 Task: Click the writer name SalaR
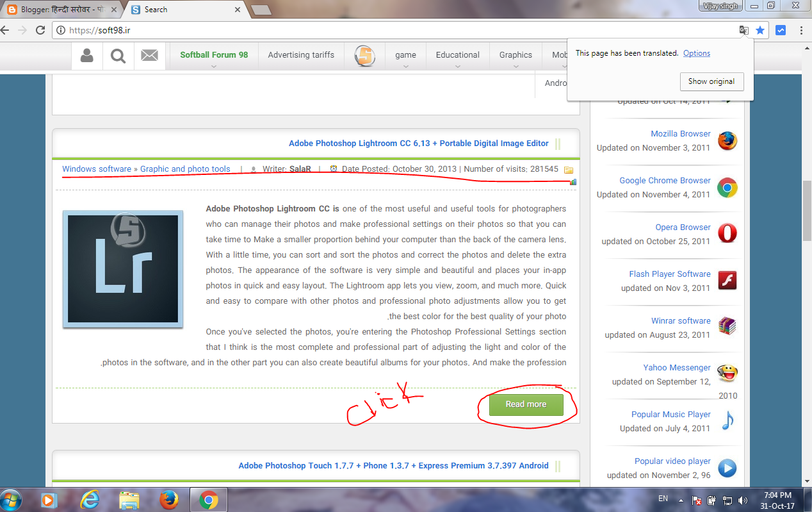coord(300,169)
